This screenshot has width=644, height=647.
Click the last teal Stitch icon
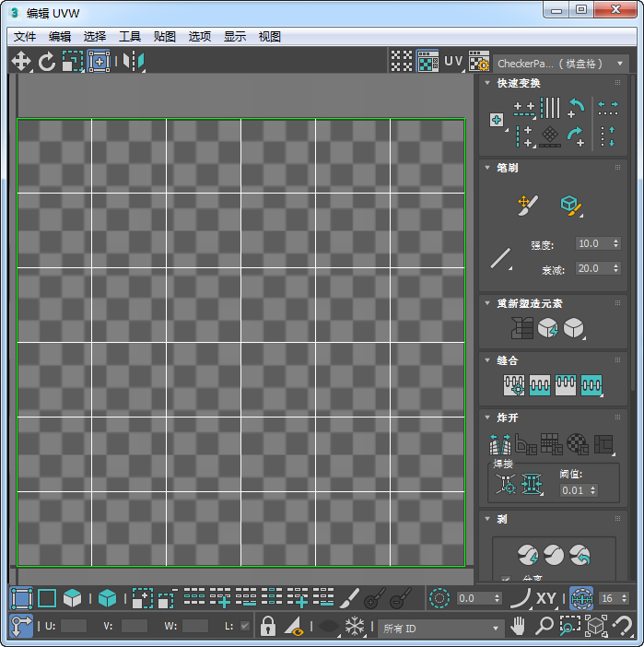pyautogui.click(x=591, y=385)
